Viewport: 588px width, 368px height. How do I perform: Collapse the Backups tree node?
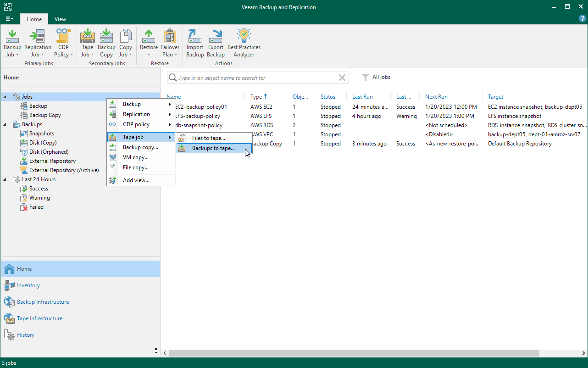point(5,124)
